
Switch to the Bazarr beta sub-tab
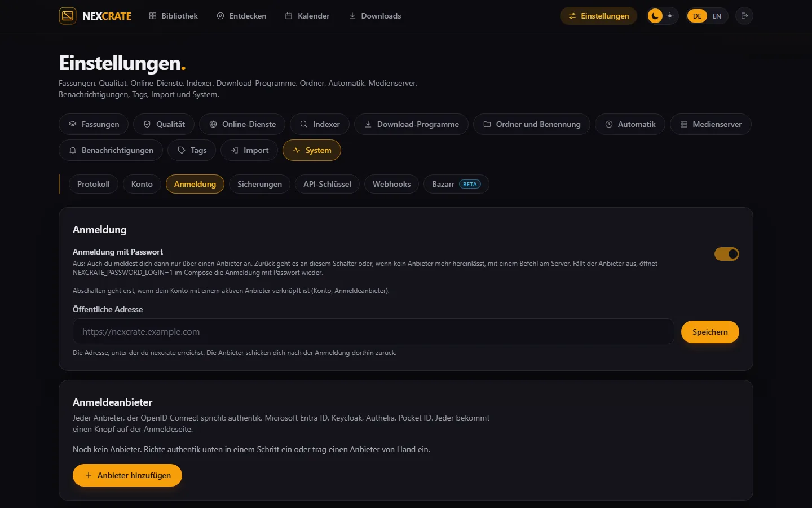click(456, 184)
